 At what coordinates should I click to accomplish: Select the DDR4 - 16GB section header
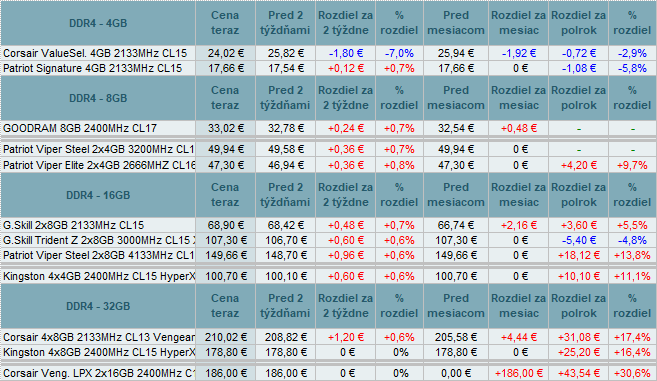[98, 195]
